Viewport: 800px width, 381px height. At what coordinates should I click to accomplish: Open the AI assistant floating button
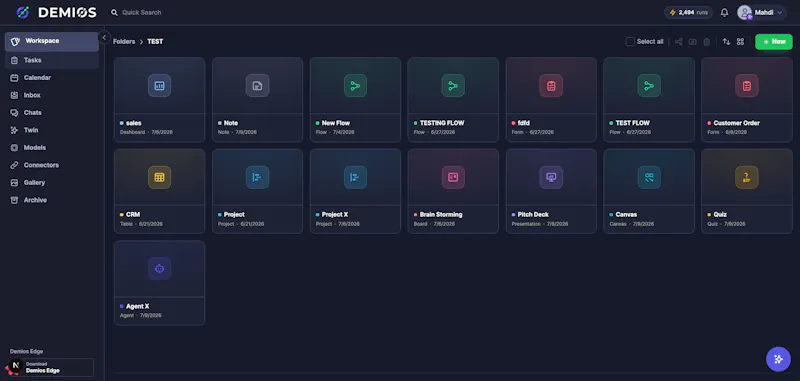click(x=778, y=359)
